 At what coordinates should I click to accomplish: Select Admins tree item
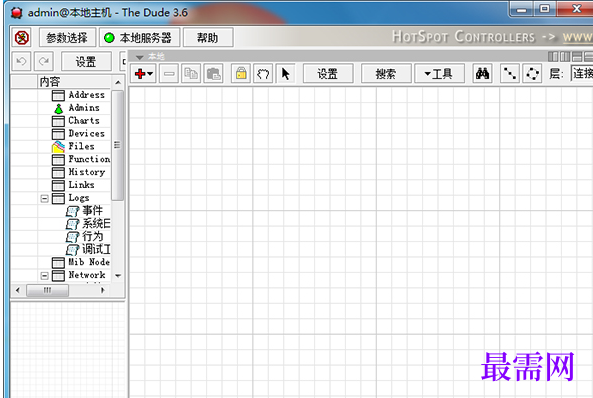(84, 108)
